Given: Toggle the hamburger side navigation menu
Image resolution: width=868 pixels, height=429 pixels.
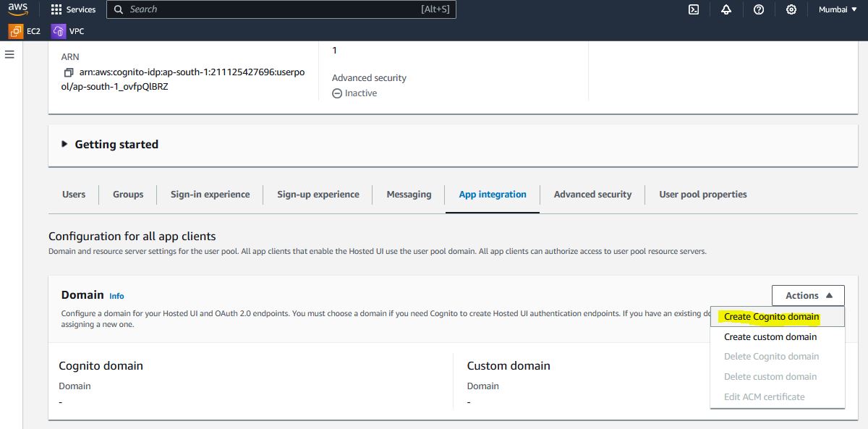Looking at the screenshot, I should 9,54.
